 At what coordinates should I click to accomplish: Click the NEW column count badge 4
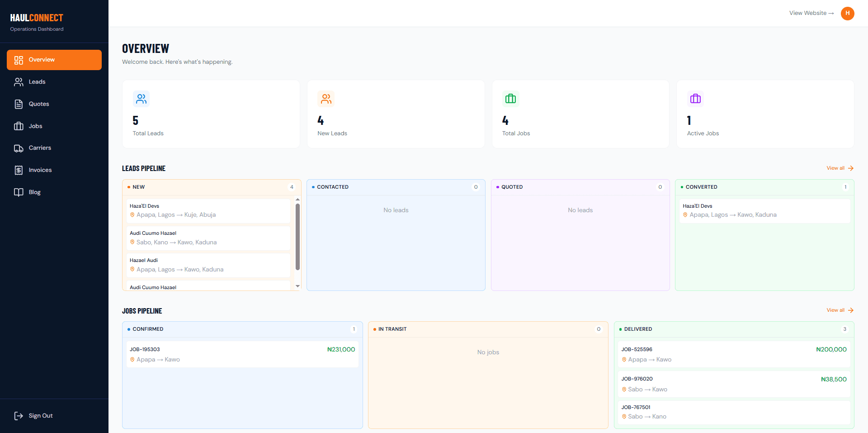[292, 187]
